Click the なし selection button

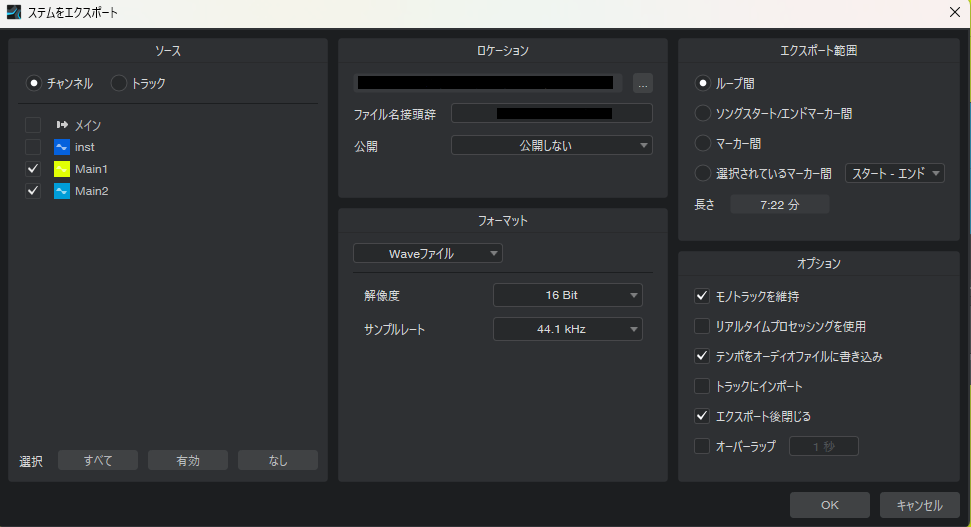278,460
